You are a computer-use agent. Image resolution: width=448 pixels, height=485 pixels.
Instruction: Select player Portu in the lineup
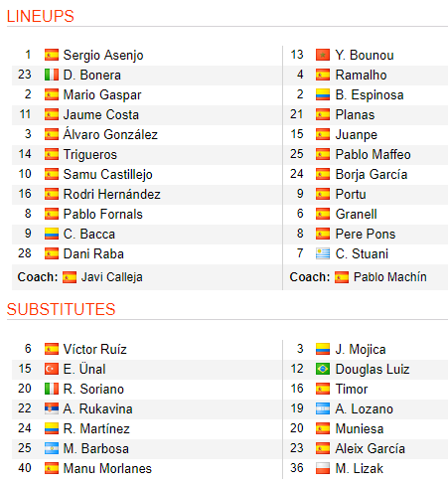click(351, 194)
